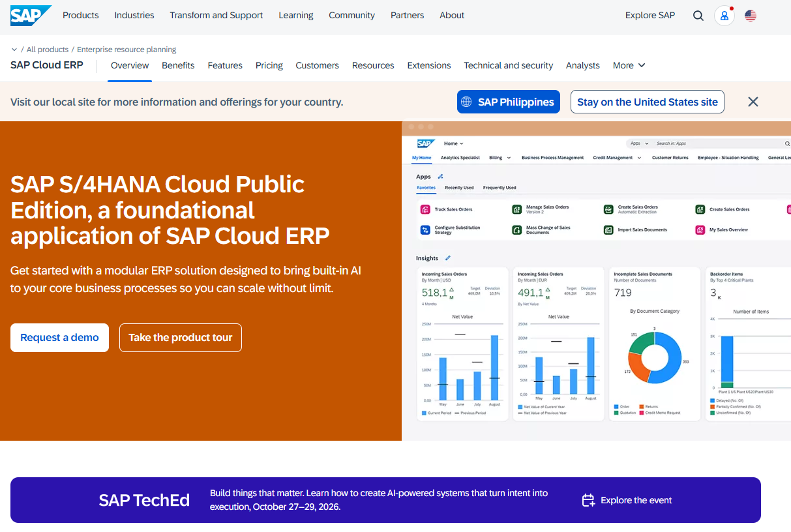The image size is (791, 532).
Task: Switch to the Features tab
Action: pyautogui.click(x=225, y=65)
